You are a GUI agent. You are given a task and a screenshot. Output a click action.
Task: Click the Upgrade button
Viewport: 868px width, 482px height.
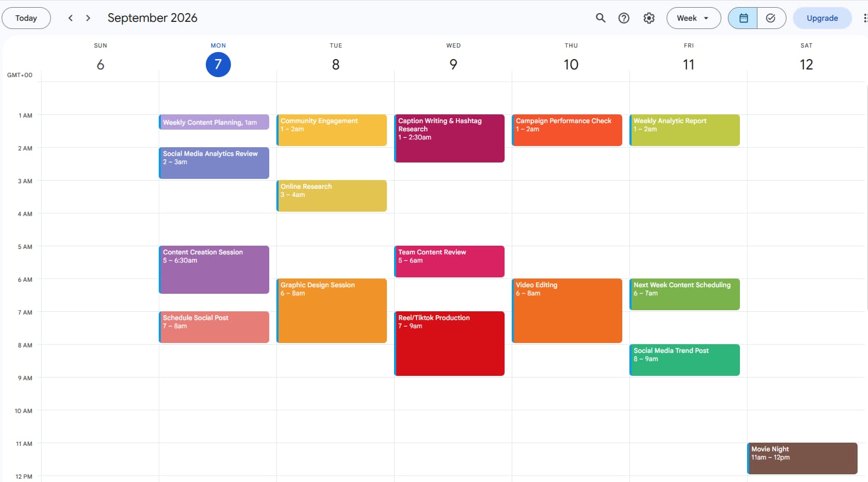click(x=822, y=18)
